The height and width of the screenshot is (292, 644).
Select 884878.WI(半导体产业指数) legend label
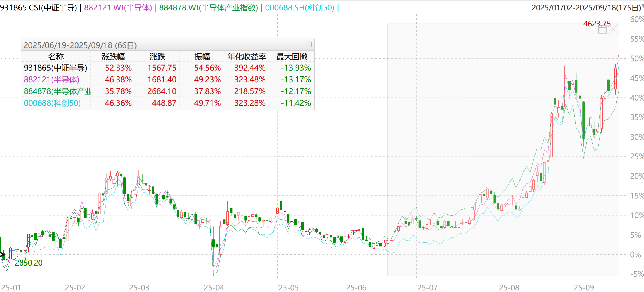click(208, 8)
